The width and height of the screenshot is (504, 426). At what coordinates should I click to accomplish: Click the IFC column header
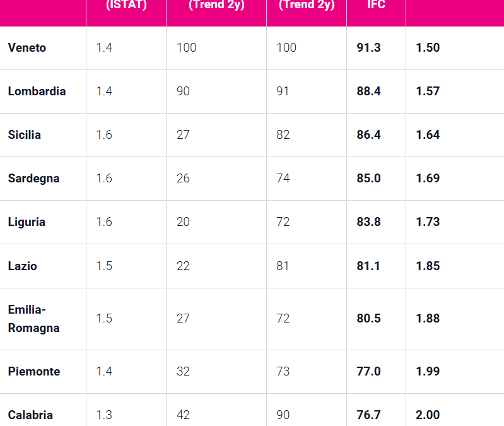tap(376, 5)
